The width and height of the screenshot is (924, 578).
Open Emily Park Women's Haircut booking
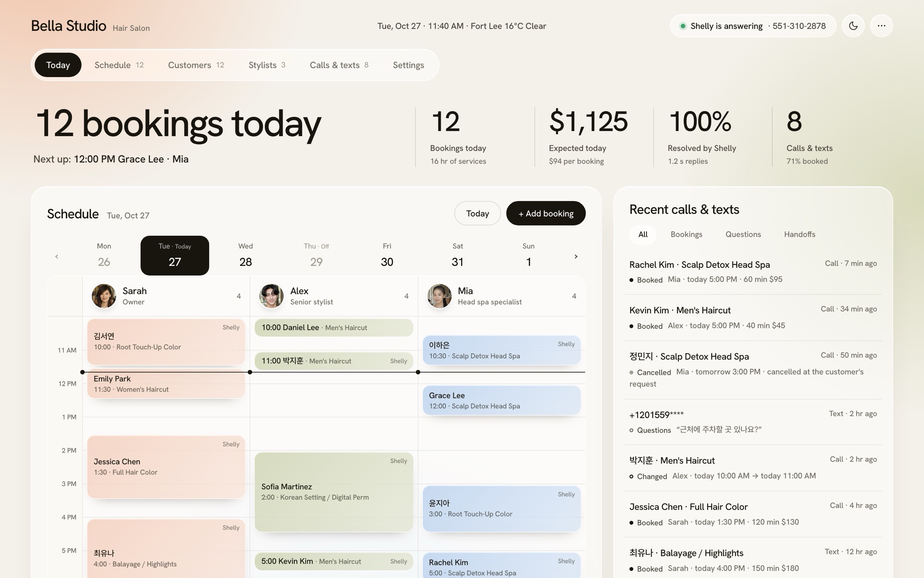click(166, 384)
